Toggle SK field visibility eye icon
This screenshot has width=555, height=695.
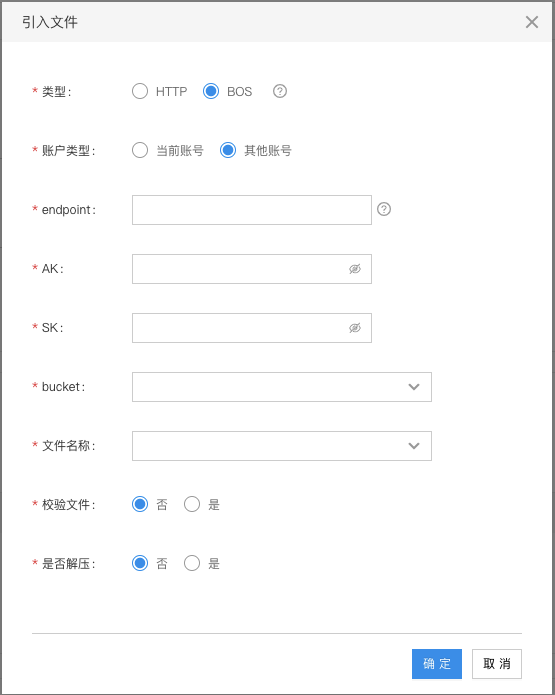(355, 328)
